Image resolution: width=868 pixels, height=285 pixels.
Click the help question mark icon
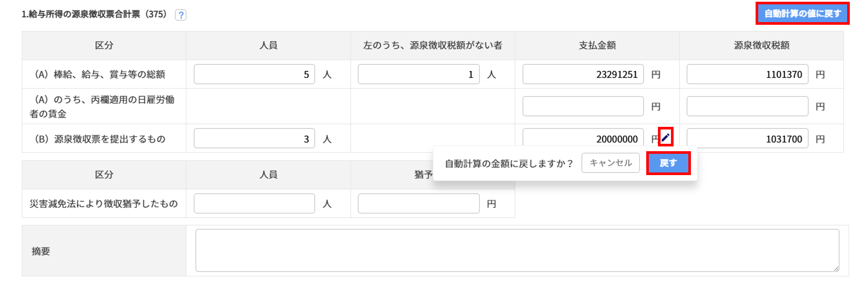point(181,15)
